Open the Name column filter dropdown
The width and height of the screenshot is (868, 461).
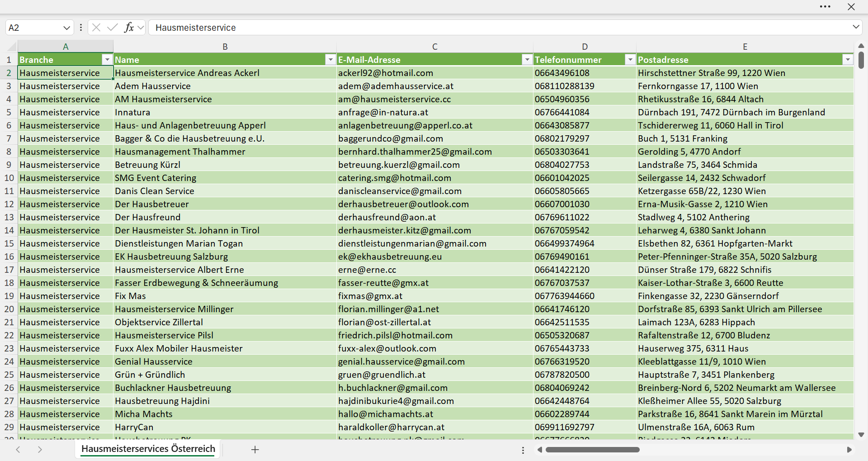click(x=330, y=60)
